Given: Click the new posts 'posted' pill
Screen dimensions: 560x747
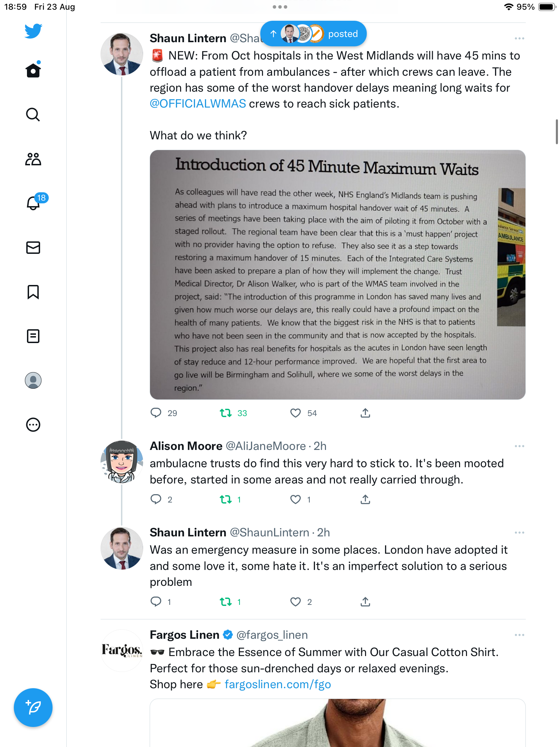Looking at the screenshot, I should point(313,34).
